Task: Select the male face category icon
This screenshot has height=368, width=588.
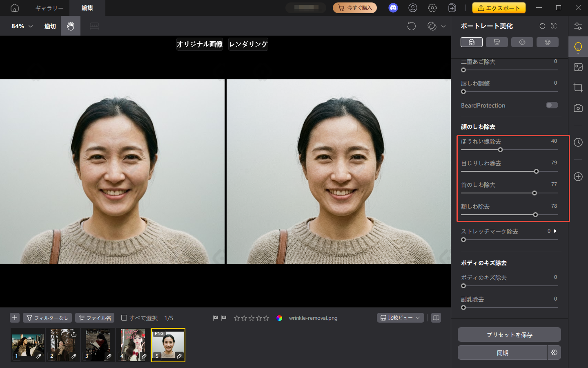Action: point(497,42)
